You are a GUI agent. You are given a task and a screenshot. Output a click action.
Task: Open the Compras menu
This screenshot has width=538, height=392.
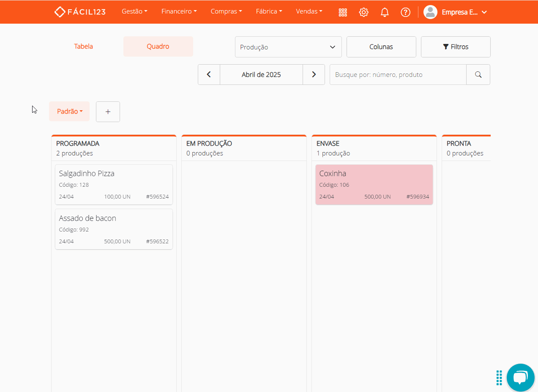click(226, 12)
